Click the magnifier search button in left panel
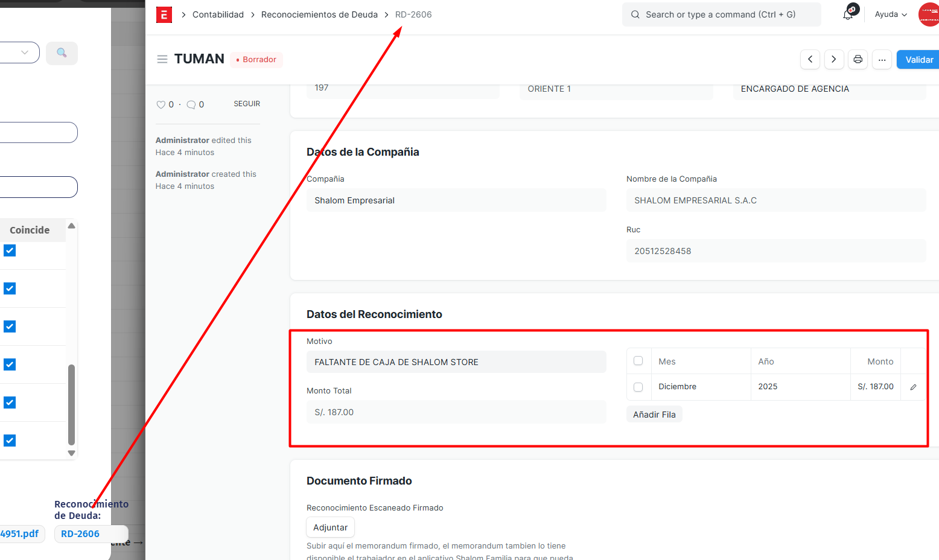The image size is (939, 560). 62,53
